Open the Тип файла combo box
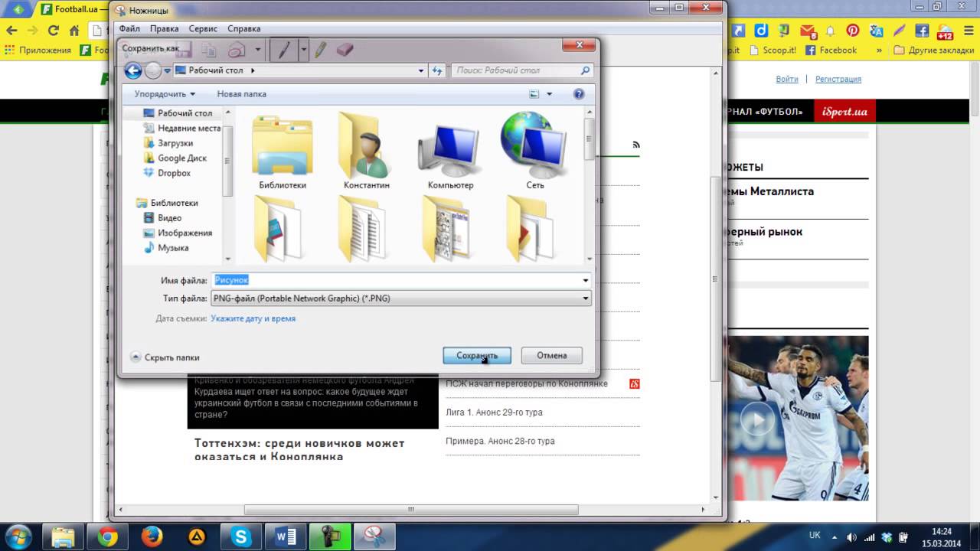Screen dimensions: 980x551 tap(401, 298)
